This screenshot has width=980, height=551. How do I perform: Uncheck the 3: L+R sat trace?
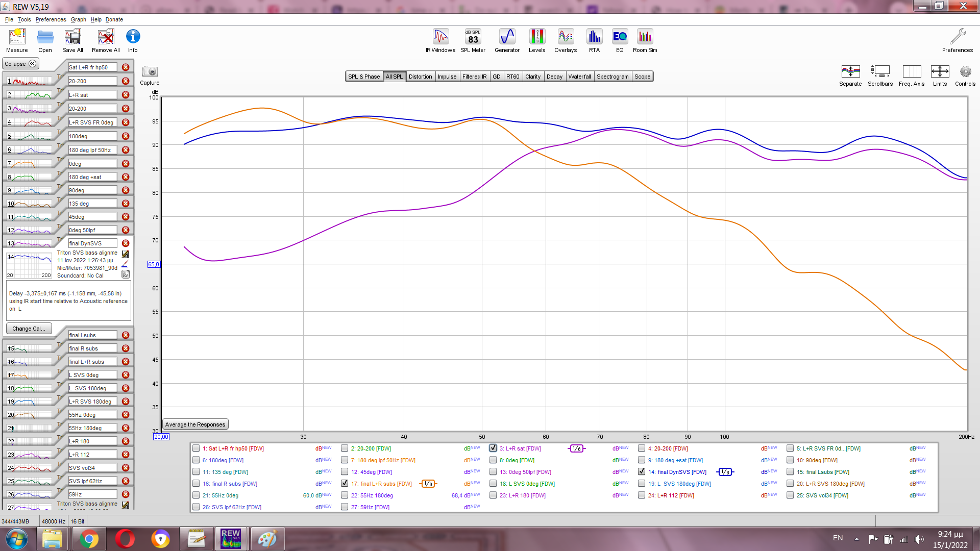point(493,448)
